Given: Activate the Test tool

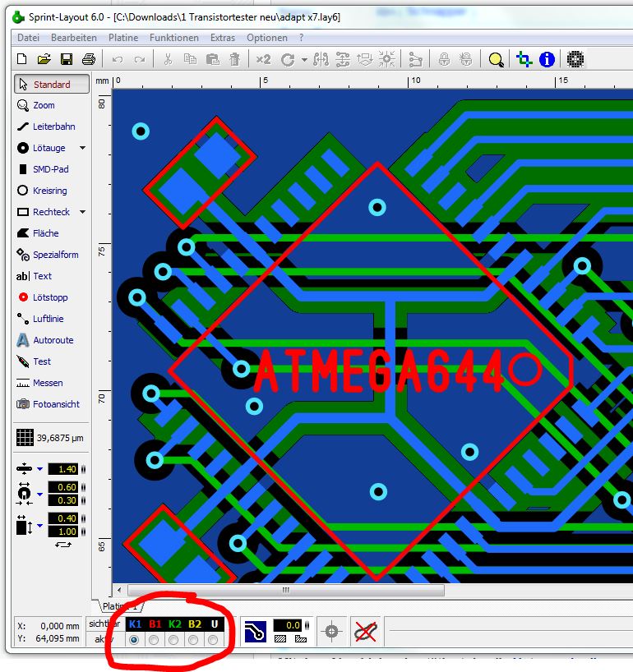Looking at the screenshot, I should point(34,361).
